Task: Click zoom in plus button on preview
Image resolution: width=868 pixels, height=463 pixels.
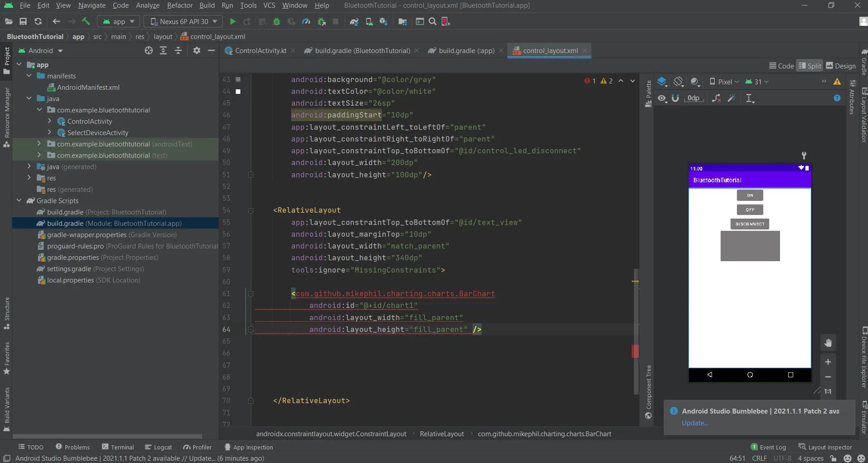Action: [828, 362]
